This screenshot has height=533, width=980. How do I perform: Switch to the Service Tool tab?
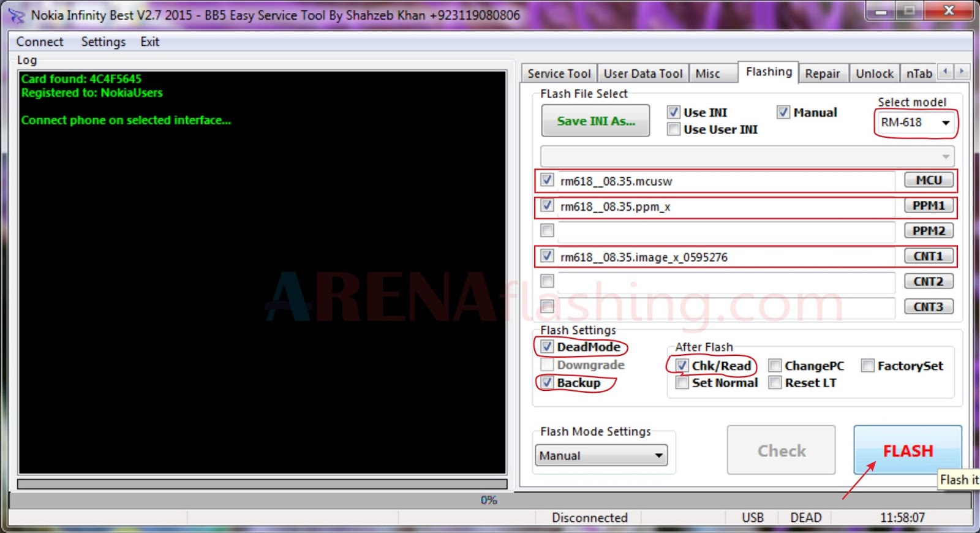(x=559, y=74)
